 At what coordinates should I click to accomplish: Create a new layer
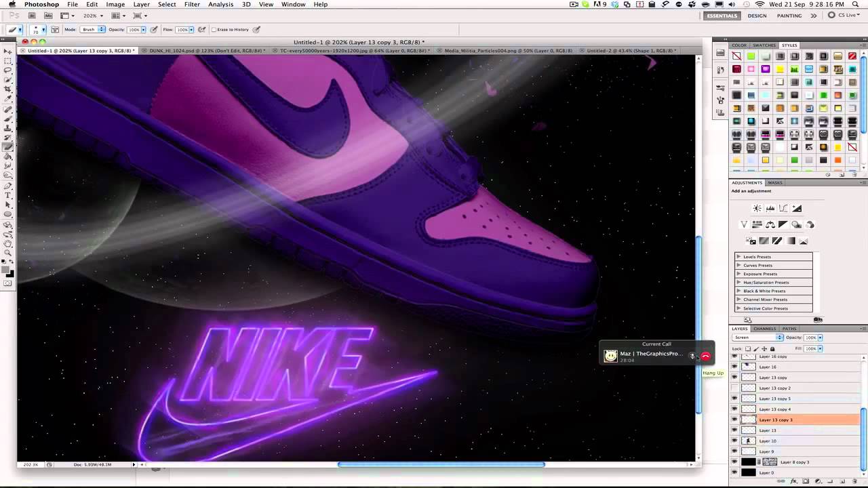click(842, 481)
